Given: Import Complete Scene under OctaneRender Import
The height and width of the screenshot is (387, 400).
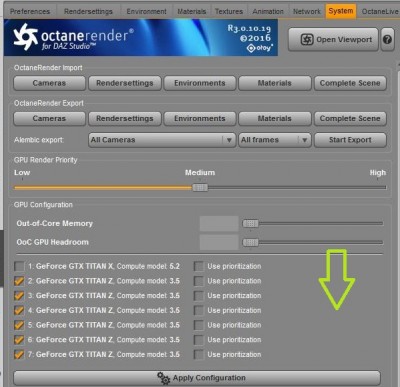Looking at the screenshot, I should [350, 83].
